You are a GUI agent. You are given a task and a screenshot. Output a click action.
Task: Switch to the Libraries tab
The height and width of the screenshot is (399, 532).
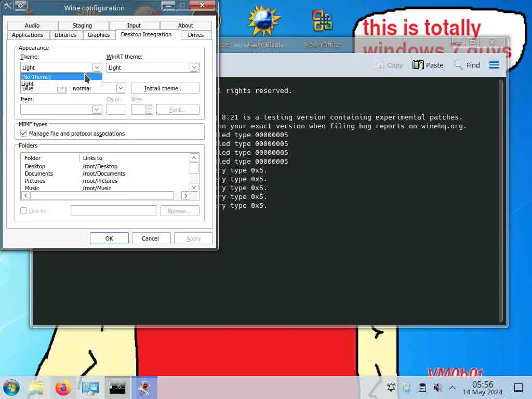pyautogui.click(x=65, y=35)
